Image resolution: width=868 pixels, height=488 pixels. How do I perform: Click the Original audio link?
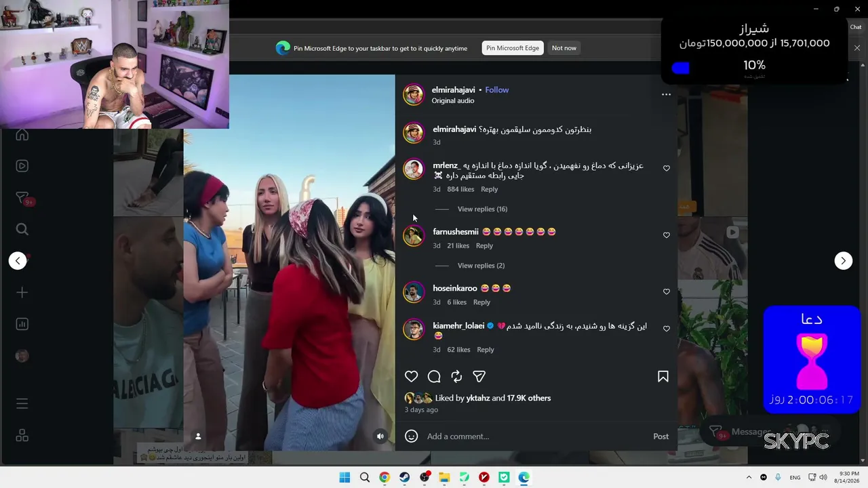[x=453, y=101]
